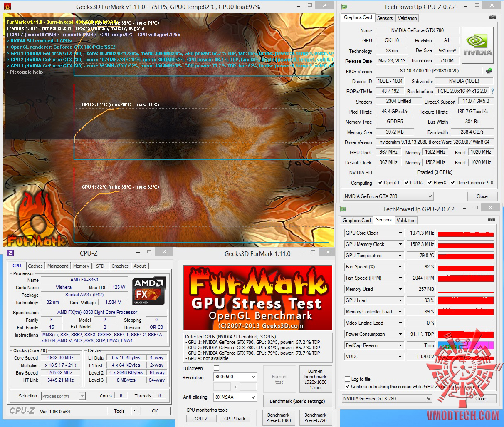Viewport: 504px width, 427px height.
Task: Enable the Fullscreen checkbox in FurMark
Action: click(216, 368)
